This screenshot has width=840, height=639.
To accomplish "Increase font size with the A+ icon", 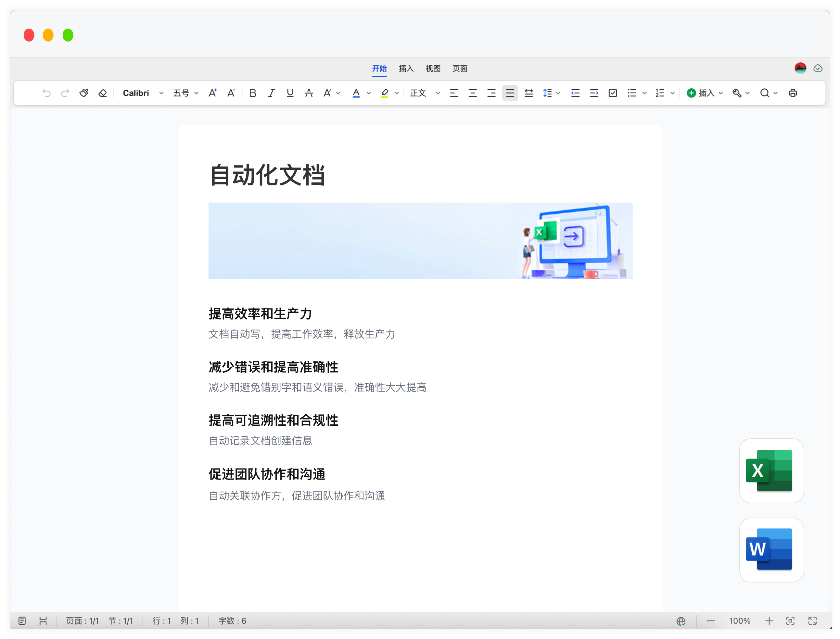I will (x=213, y=93).
